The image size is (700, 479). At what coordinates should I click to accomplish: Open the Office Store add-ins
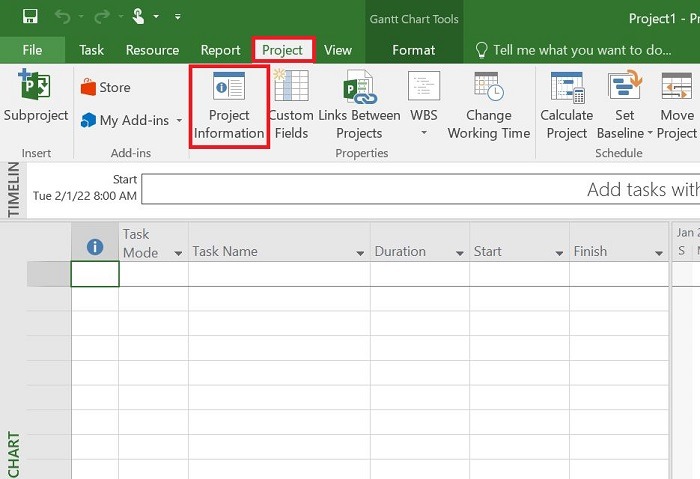(x=106, y=87)
